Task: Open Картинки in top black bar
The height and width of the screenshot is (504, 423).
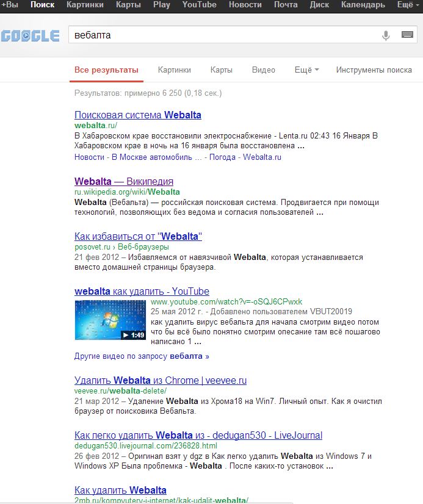Action: tap(85, 5)
